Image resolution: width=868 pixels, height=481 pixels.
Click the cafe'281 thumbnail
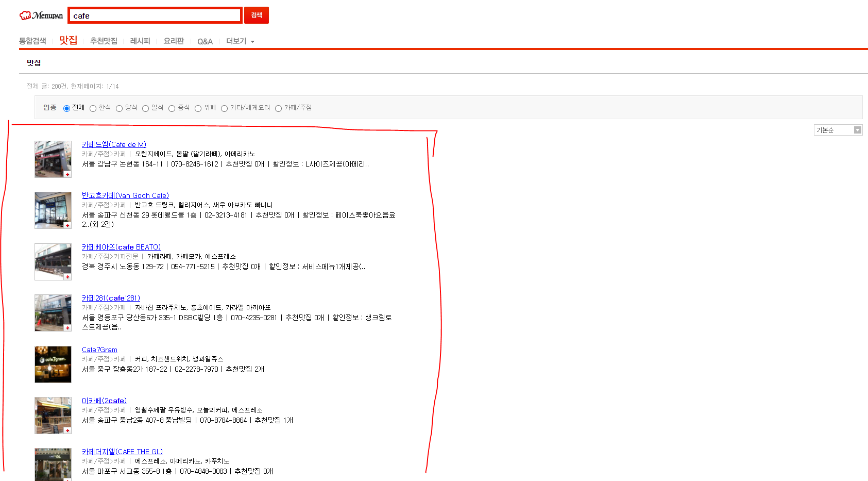(53, 313)
